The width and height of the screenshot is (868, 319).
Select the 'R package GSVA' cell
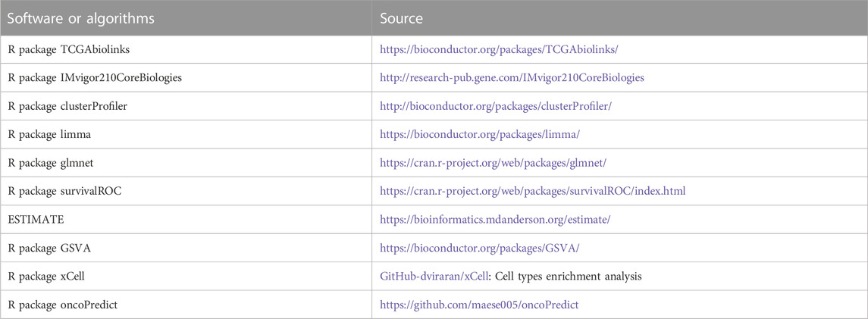pos(186,248)
